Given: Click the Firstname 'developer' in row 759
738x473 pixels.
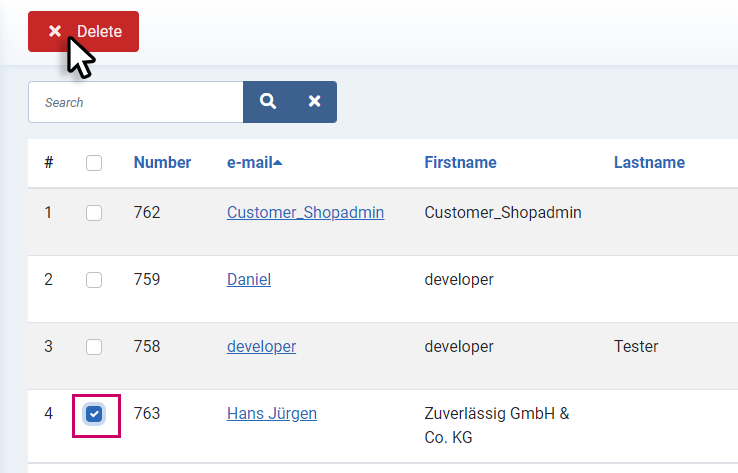Looking at the screenshot, I should click(459, 280).
